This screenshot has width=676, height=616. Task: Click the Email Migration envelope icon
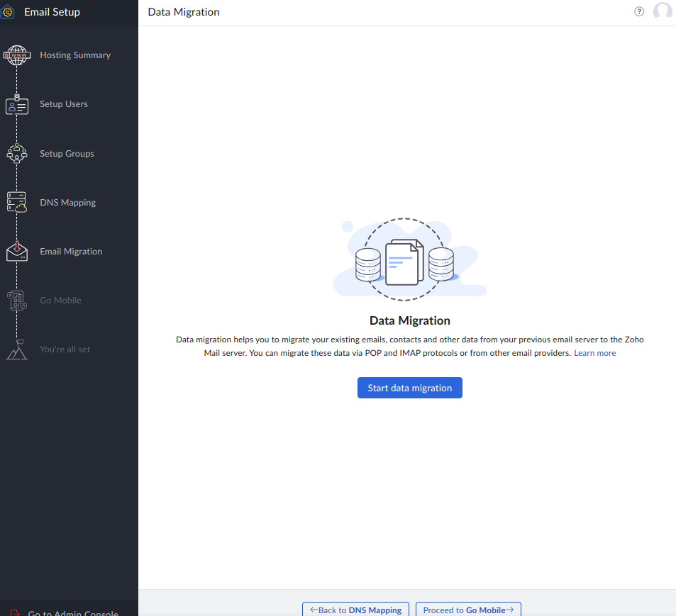pyautogui.click(x=16, y=252)
